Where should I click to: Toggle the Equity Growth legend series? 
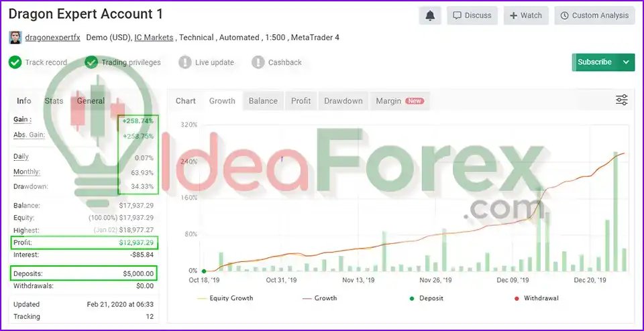(225, 298)
